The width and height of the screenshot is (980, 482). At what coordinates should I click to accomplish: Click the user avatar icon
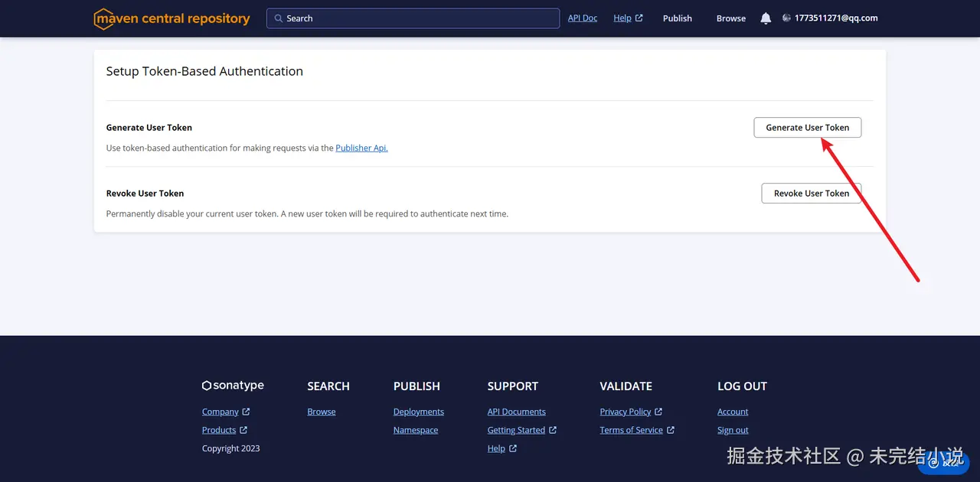[x=786, y=18]
